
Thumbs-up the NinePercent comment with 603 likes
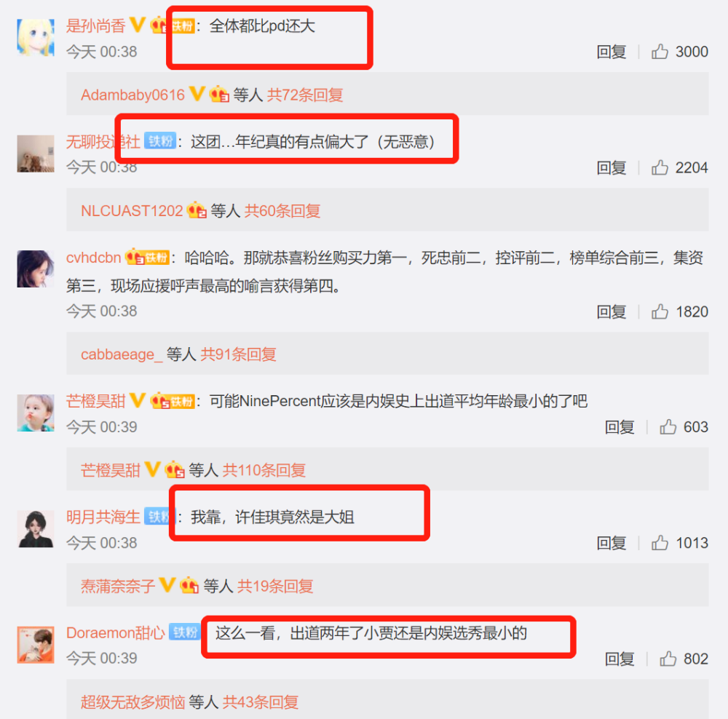click(668, 426)
